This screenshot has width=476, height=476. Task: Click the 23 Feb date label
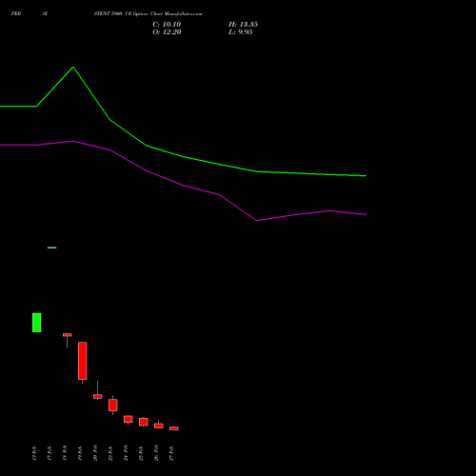pyautogui.click(x=110, y=453)
